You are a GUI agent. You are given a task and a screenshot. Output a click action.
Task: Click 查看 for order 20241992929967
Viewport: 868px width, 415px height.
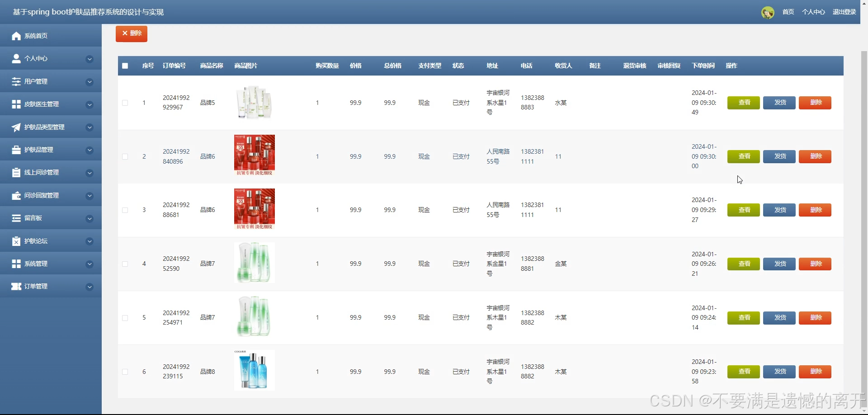click(743, 103)
